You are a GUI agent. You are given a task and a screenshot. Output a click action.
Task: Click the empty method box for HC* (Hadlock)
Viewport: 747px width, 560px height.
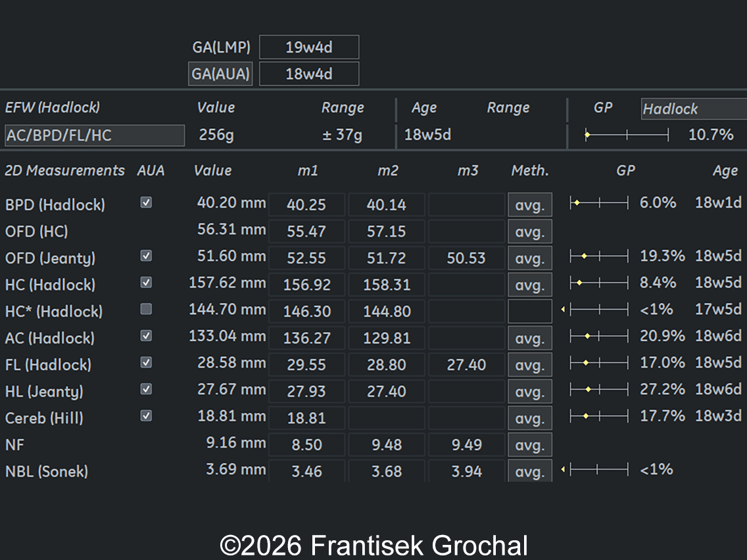[x=529, y=312]
